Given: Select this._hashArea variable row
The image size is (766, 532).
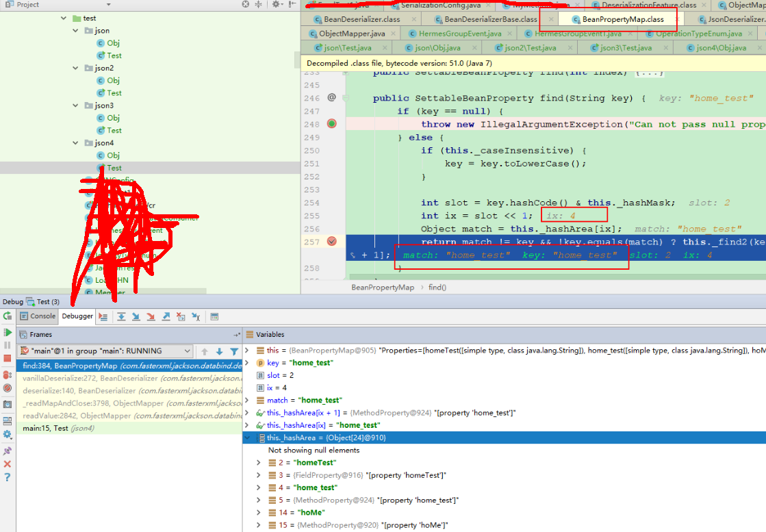Looking at the screenshot, I should pyautogui.click(x=504, y=438).
